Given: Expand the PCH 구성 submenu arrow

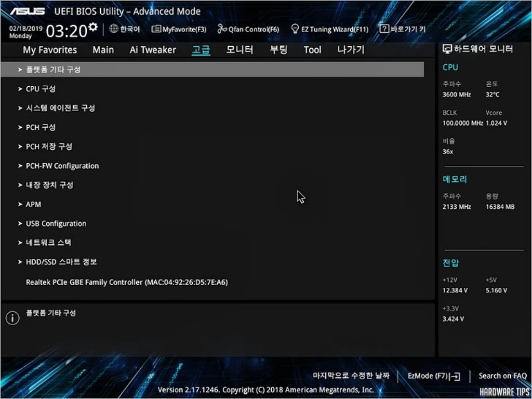Looking at the screenshot, I should pos(20,128).
